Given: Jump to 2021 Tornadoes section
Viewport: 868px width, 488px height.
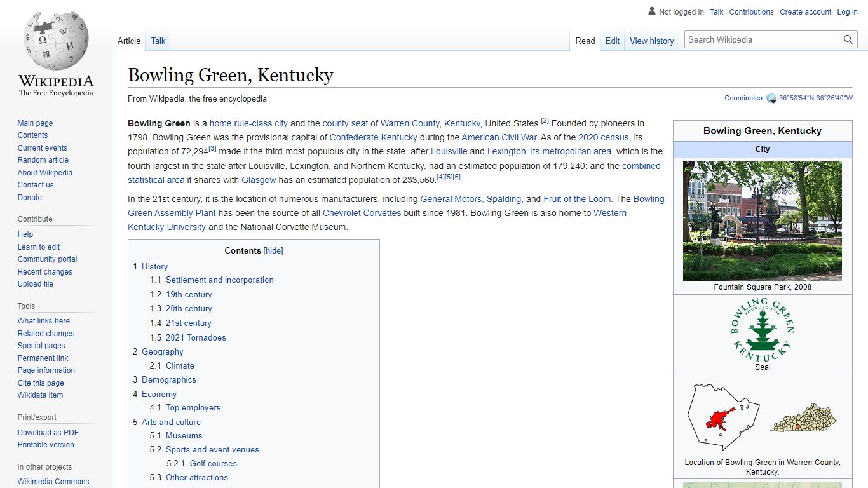Looking at the screenshot, I should pyautogui.click(x=196, y=338).
